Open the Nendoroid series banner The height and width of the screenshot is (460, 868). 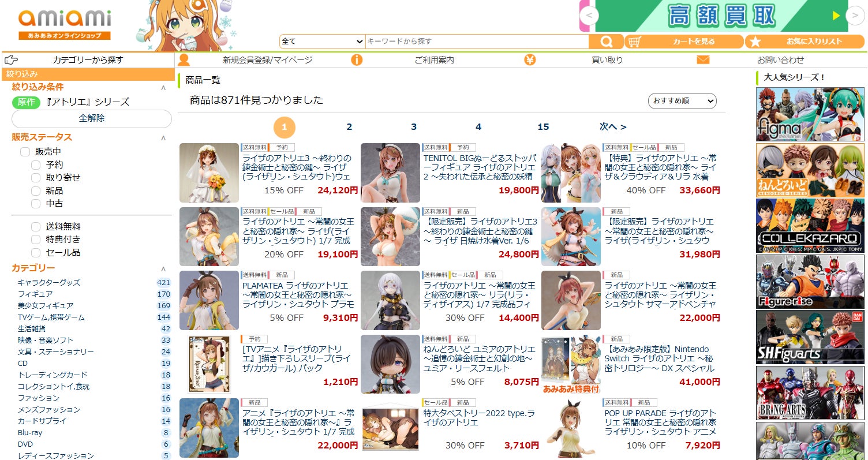810,170
